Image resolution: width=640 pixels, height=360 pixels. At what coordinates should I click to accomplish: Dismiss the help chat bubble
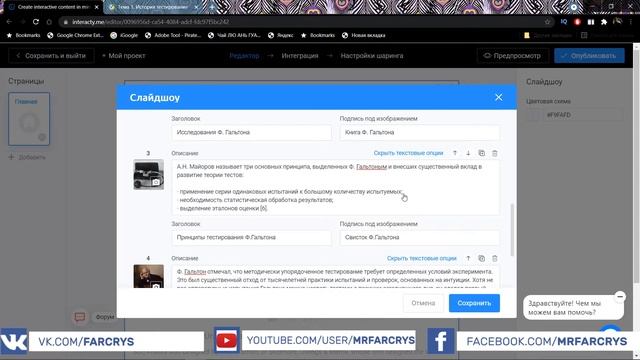(620, 296)
